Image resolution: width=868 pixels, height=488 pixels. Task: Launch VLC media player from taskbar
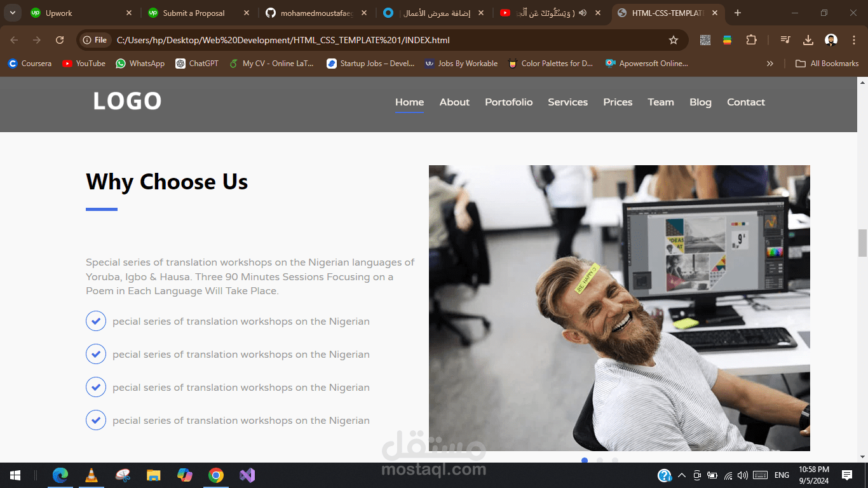[92, 475]
